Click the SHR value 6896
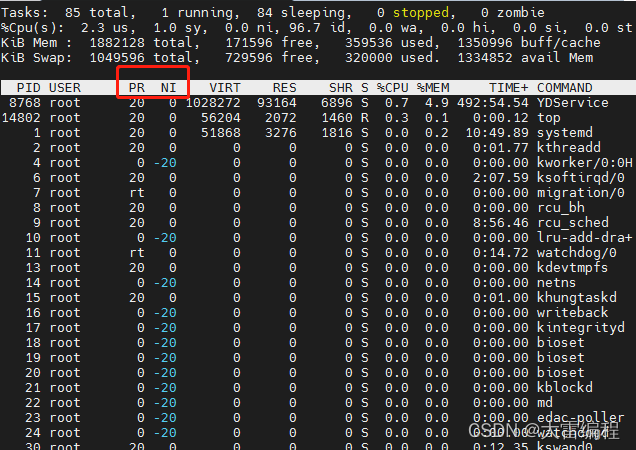Viewport: 636px width, 450px height. [x=337, y=103]
